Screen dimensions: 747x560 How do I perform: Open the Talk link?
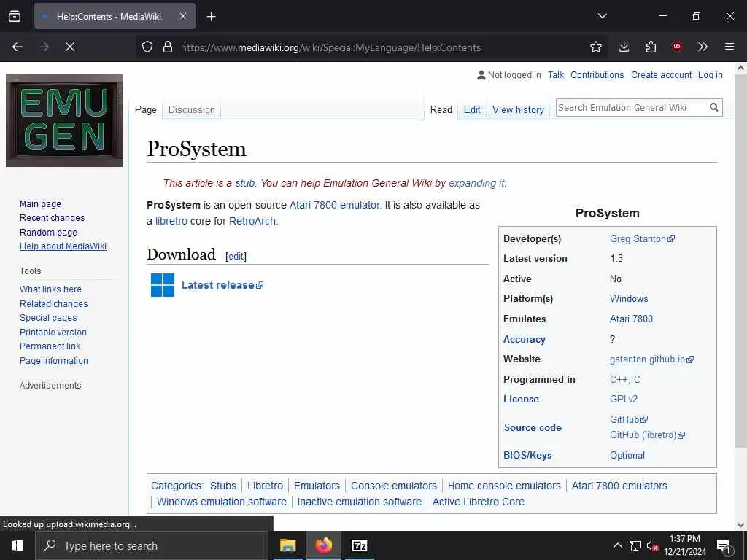[x=555, y=75]
